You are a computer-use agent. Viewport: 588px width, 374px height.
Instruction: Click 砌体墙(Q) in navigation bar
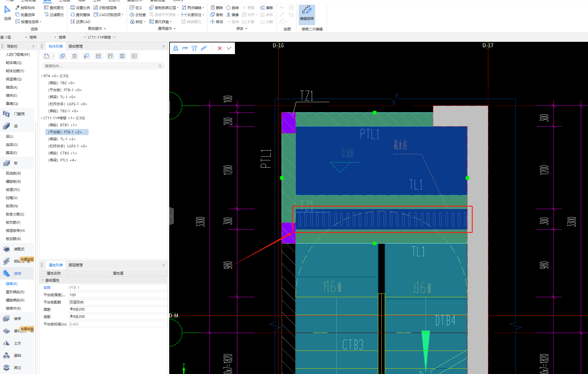point(14,63)
